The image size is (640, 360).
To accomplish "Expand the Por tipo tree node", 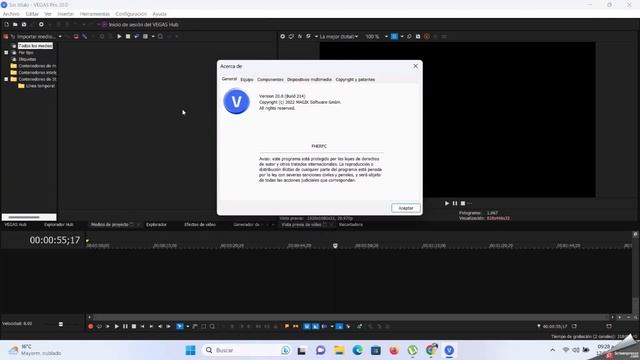I will click(x=6, y=53).
